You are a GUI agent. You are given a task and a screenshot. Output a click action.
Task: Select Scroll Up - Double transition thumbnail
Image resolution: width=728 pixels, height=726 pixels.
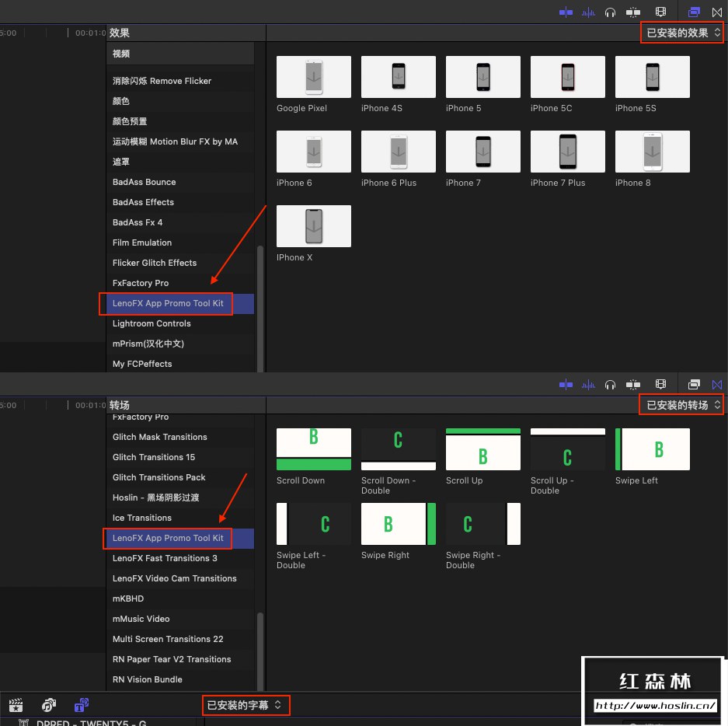point(568,449)
